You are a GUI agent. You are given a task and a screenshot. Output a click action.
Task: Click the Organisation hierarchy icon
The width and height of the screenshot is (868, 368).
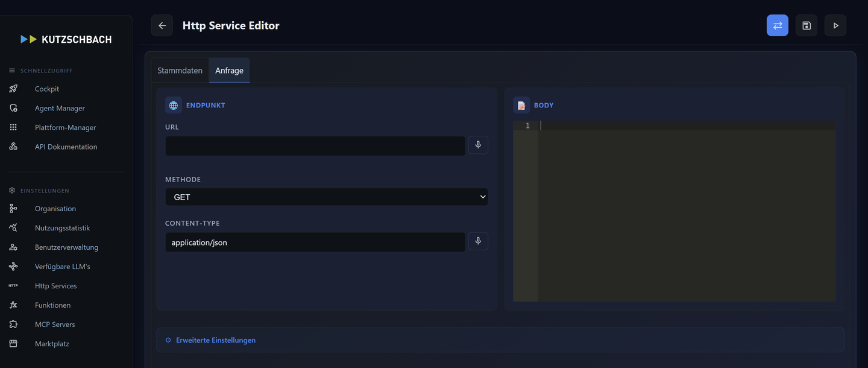(x=13, y=209)
